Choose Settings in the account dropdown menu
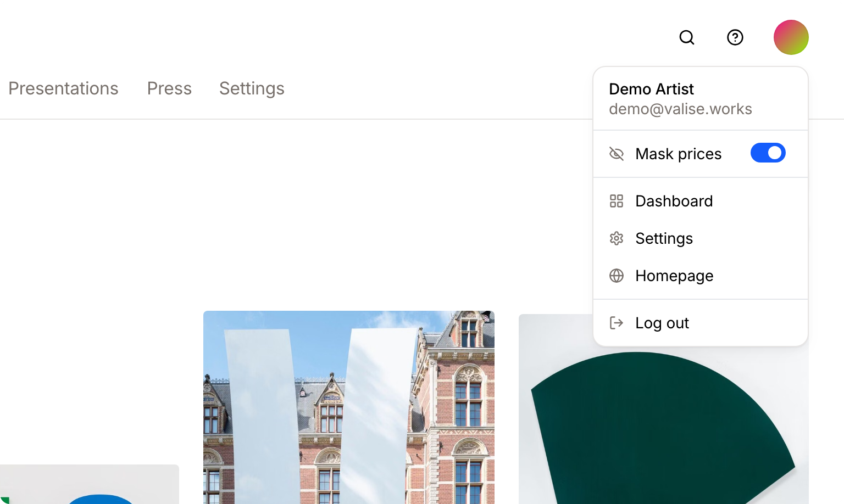 point(701,238)
